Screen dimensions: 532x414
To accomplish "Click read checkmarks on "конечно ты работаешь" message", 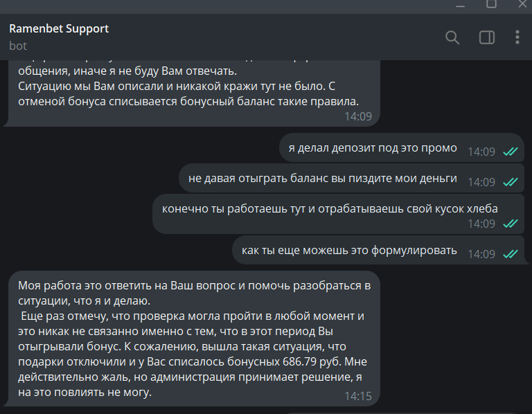I will (x=511, y=224).
